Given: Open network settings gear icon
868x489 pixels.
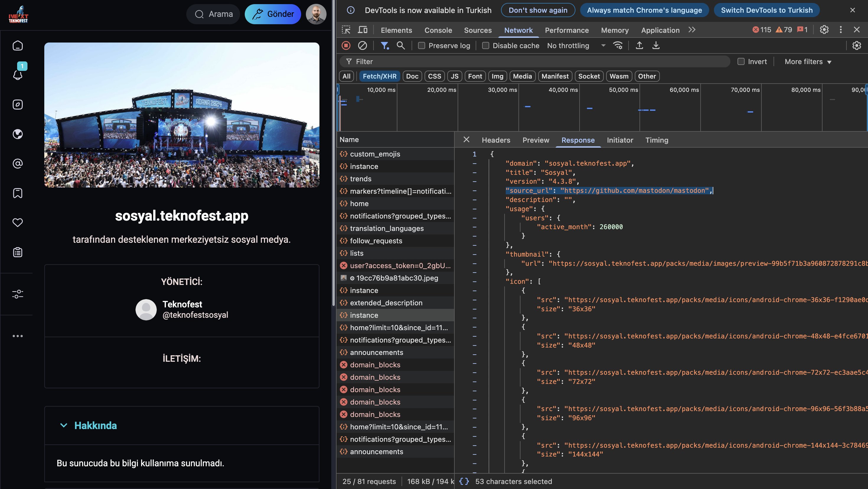Looking at the screenshot, I should point(856,45).
